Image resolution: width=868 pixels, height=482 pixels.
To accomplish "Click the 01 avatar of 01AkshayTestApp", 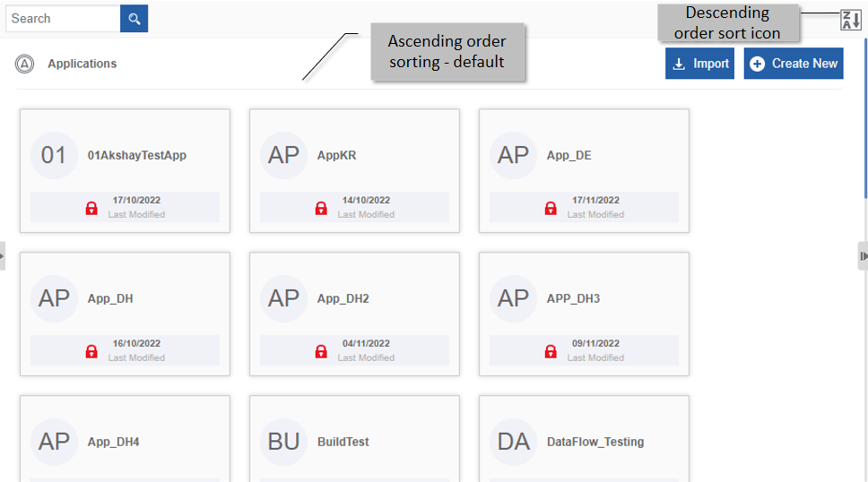I will [54, 155].
